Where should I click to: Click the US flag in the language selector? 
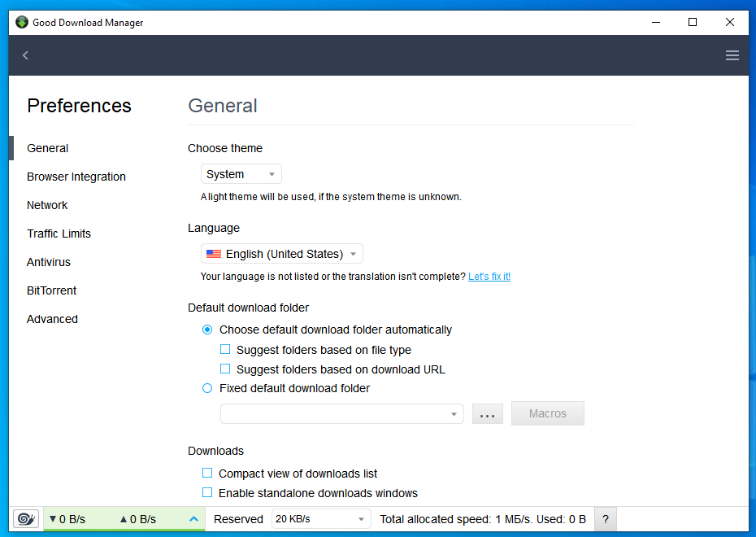tap(213, 253)
